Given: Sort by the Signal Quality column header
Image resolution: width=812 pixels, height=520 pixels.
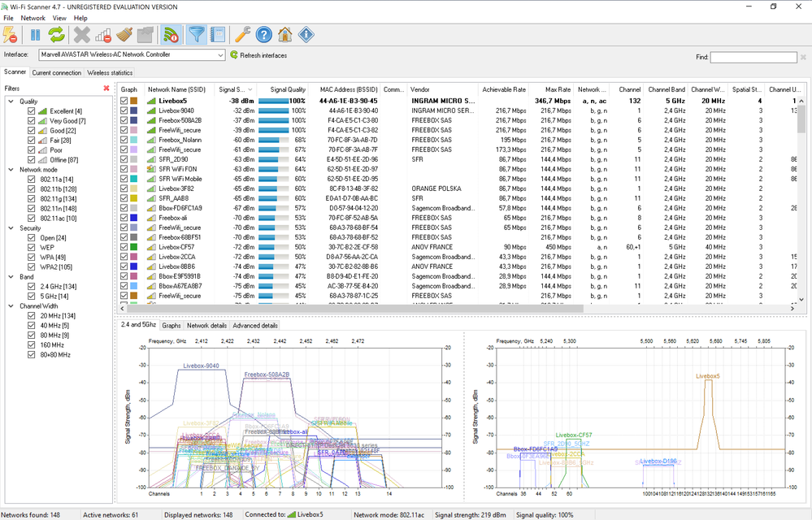Looking at the screenshot, I should pos(288,89).
